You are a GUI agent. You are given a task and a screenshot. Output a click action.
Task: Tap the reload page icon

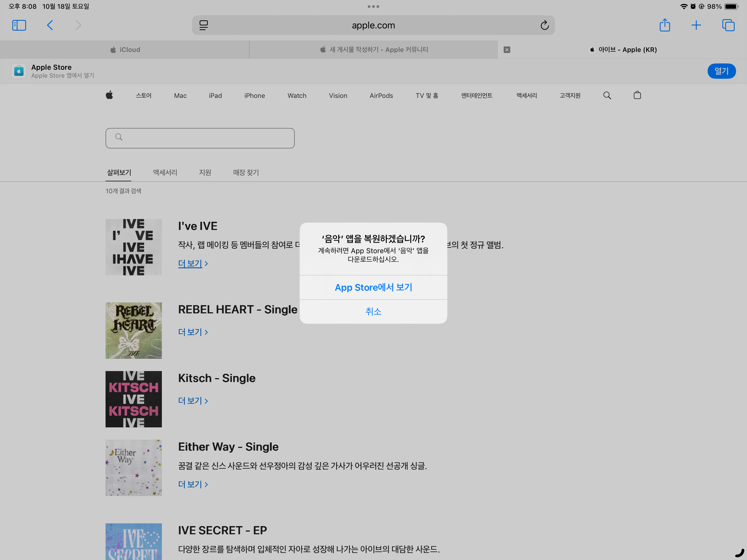(544, 25)
